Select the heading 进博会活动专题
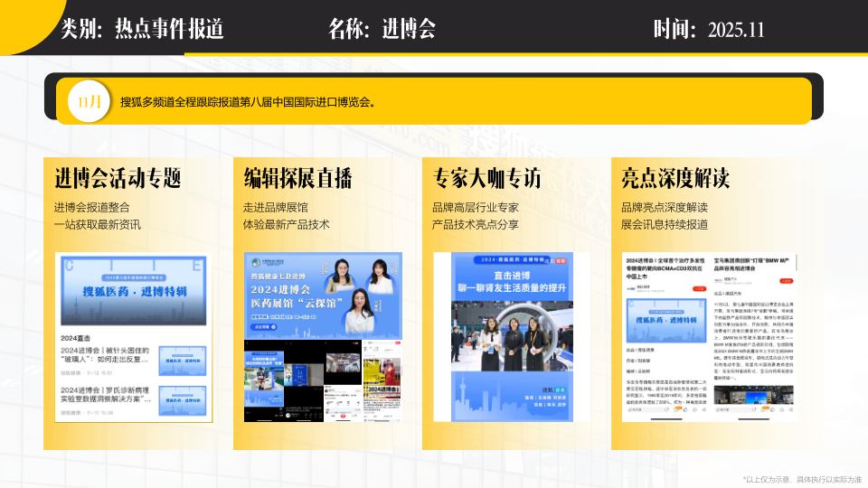The height and width of the screenshot is (488, 868). (x=118, y=178)
